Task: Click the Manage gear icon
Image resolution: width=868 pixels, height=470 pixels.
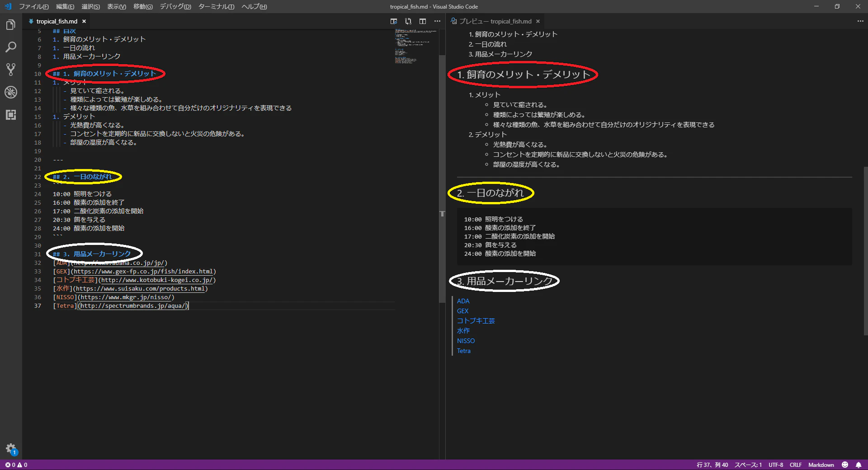Action: click(x=11, y=449)
